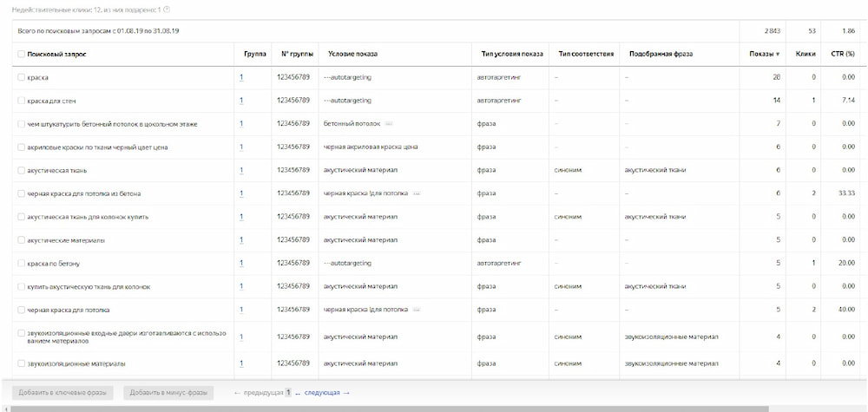Screen dimensions: 868x412
Task: Sort by 'Показы' column header
Action: (764, 54)
